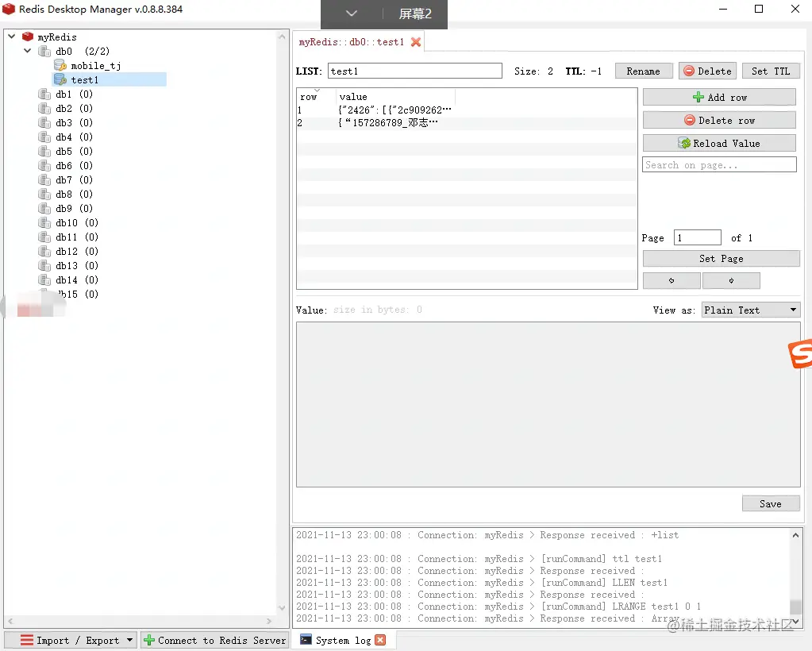Click the Rename key button

643,71
